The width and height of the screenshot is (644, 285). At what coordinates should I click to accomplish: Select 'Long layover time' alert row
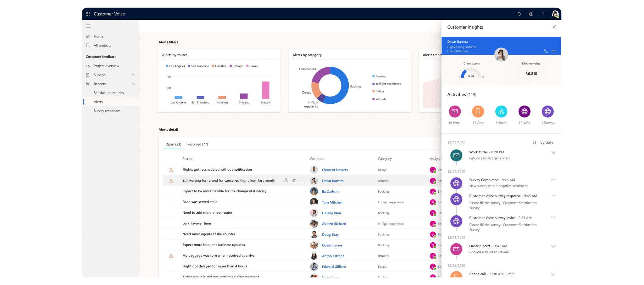[x=302, y=223]
